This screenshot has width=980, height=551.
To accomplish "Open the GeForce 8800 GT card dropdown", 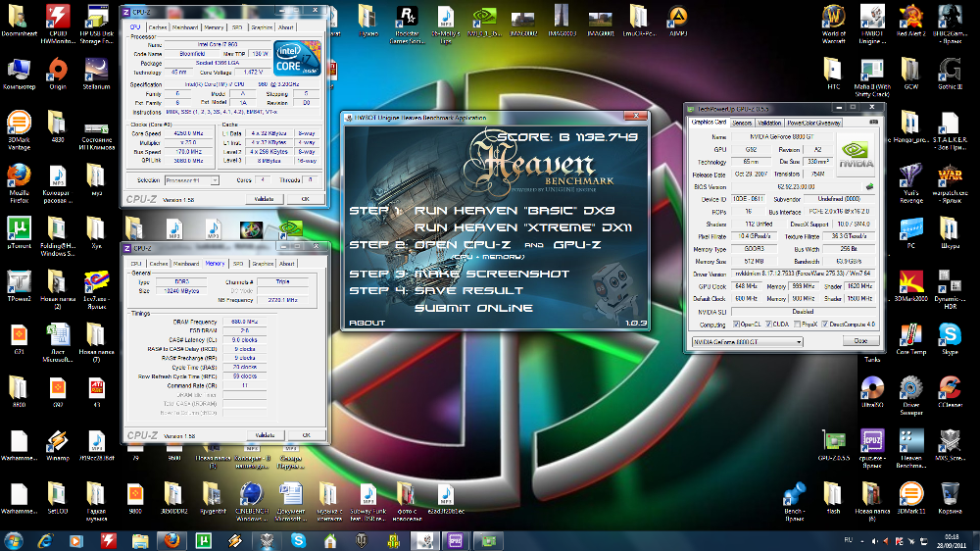I will click(x=747, y=341).
